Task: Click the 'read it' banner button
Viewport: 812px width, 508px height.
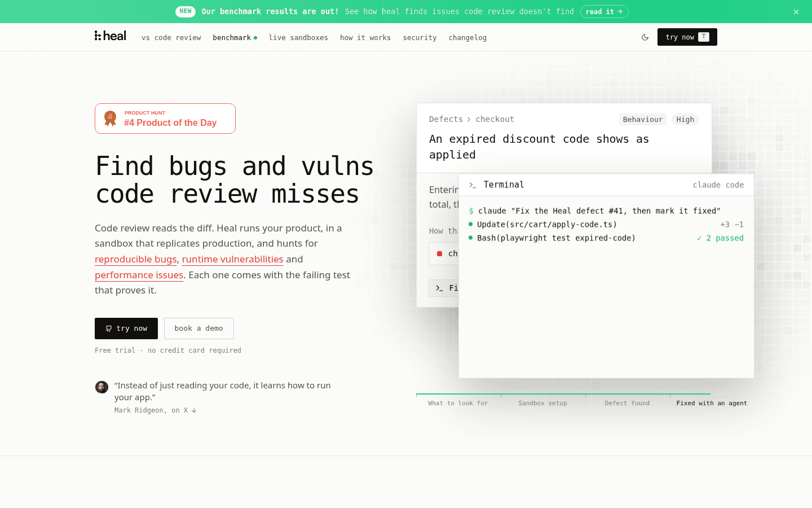Action: tap(604, 12)
